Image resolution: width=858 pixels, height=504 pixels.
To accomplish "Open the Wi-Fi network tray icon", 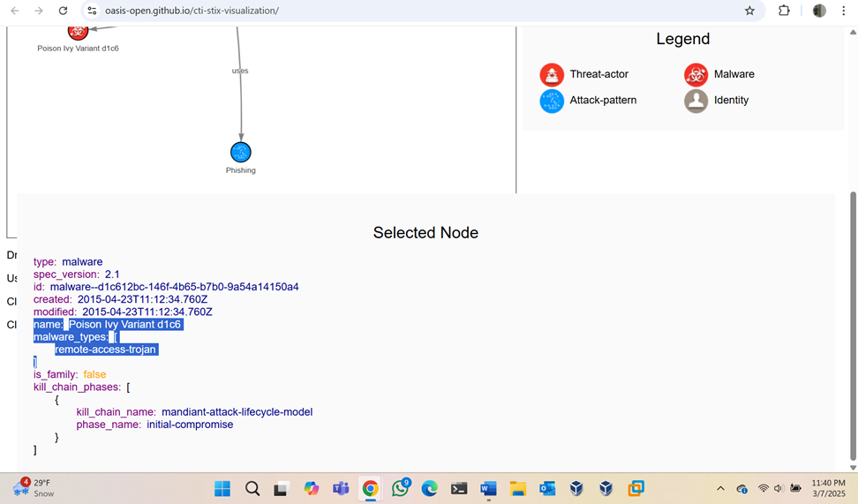I will 763,489.
